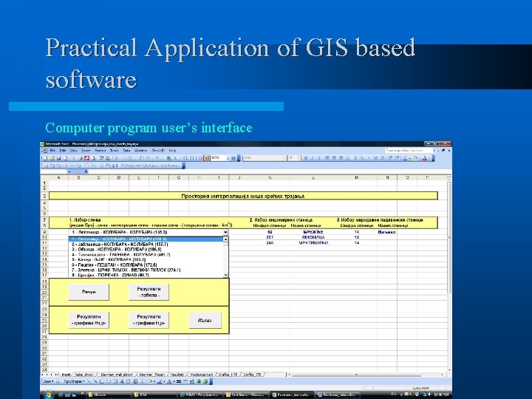Click the Align Right icon
This screenshot has width=532, height=399.
pos(341,158)
